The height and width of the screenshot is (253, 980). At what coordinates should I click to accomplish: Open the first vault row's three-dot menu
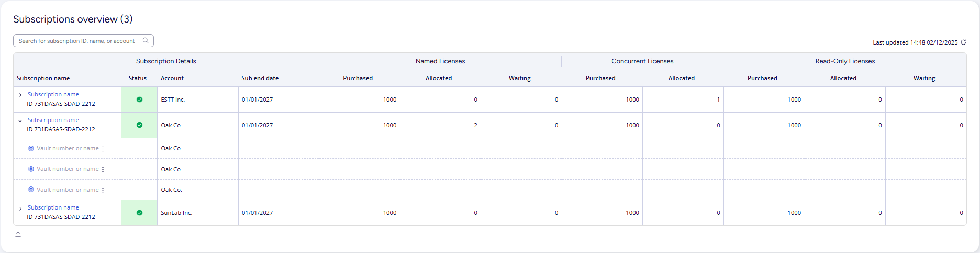coord(103,149)
